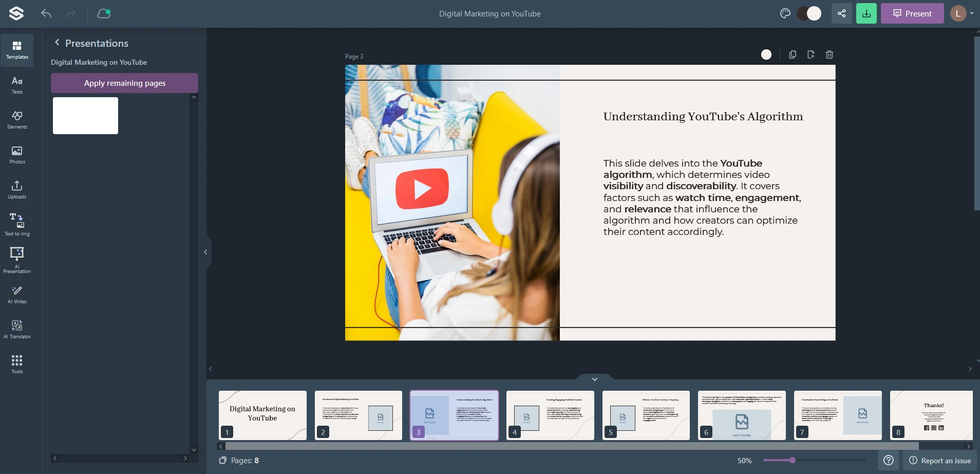Click the template list scroll up arrow

tap(194, 97)
